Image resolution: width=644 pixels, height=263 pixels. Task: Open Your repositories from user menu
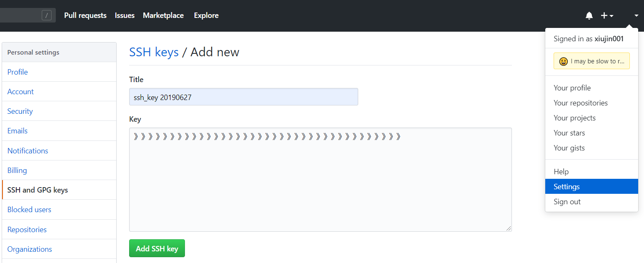[x=580, y=103]
